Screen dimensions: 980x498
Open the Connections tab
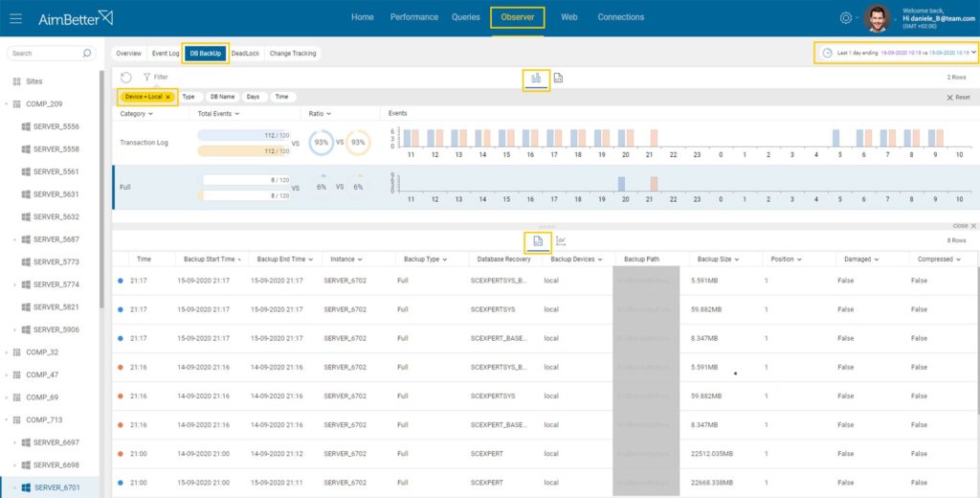620,17
